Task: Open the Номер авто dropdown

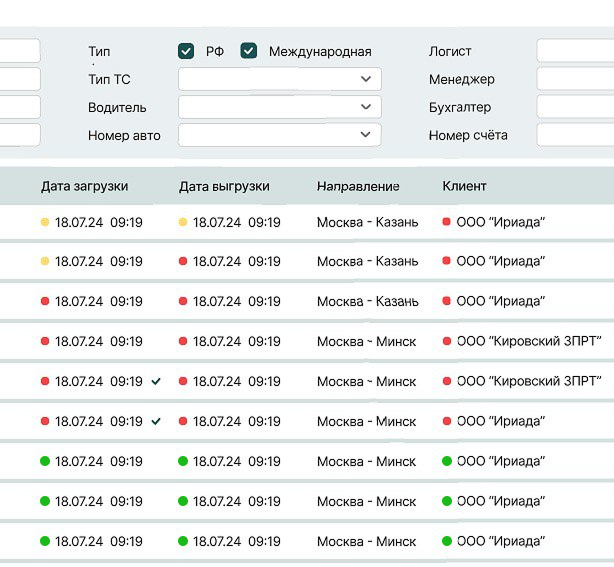Action: [x=279, y=135]
